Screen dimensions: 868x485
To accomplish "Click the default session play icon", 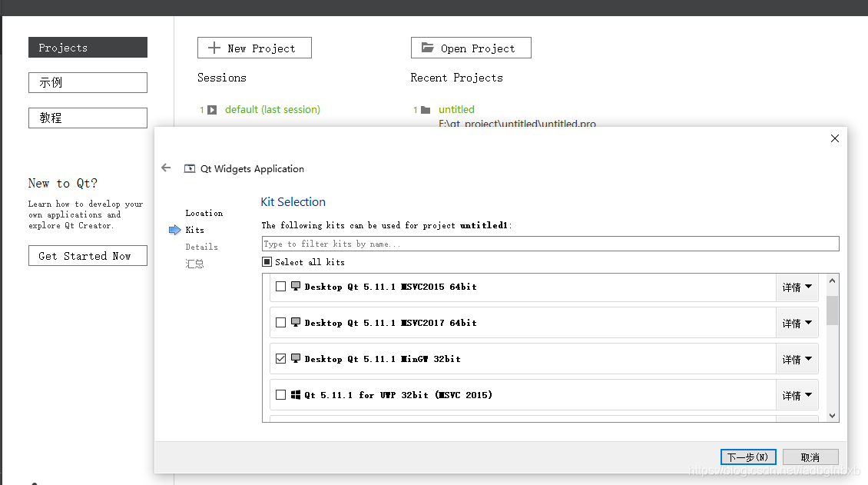I will pos(212,110).
